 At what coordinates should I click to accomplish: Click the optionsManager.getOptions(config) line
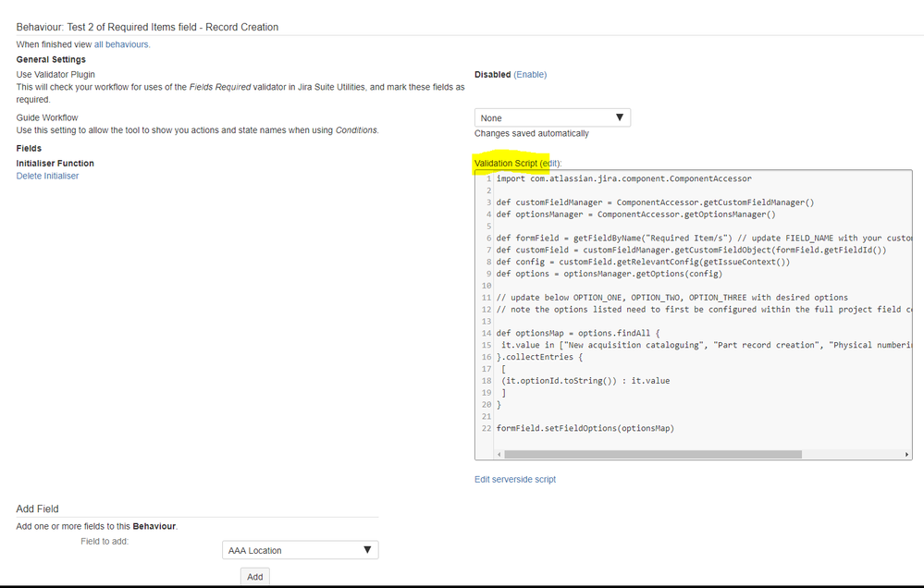[609, 274]
